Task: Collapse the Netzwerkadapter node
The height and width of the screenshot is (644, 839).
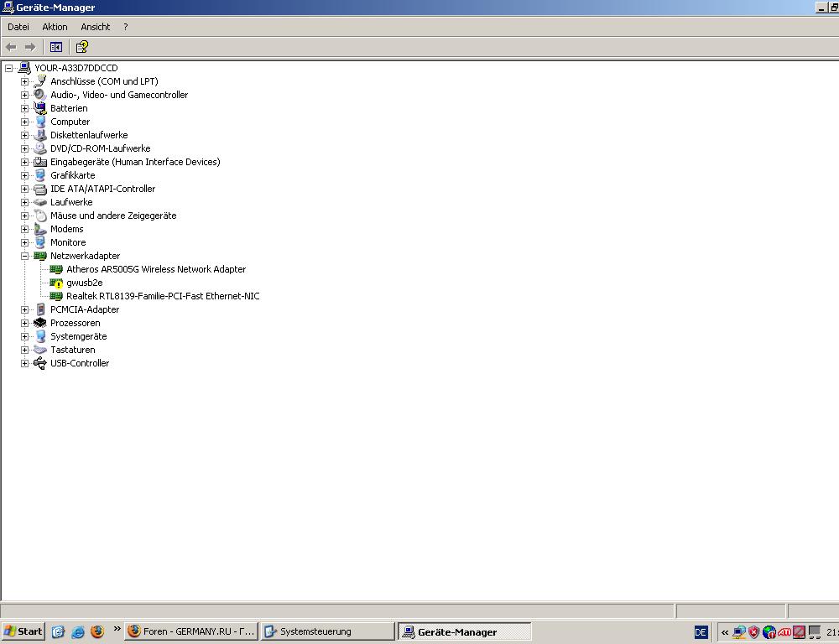Action: [24, 256]
